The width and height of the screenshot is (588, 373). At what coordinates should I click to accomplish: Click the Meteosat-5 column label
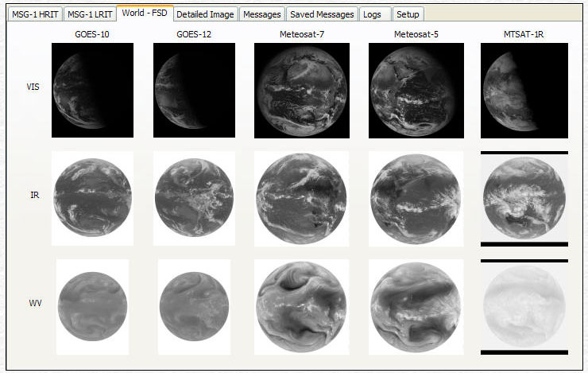pyautogui.click(x=416, y=34)
